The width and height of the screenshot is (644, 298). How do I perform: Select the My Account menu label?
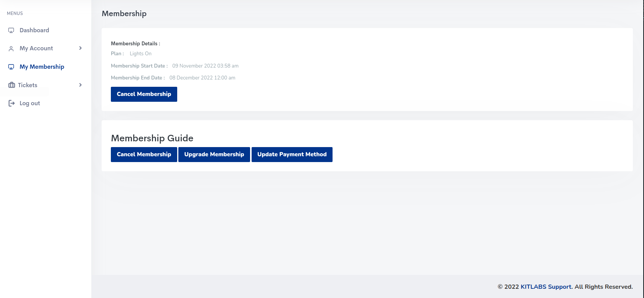36,48
